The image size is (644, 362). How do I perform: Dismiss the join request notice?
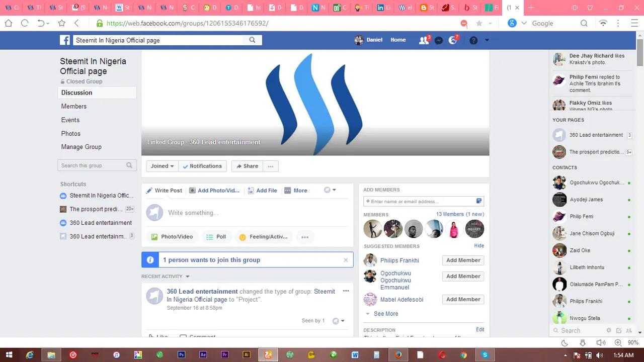click(x=346, y=260)
